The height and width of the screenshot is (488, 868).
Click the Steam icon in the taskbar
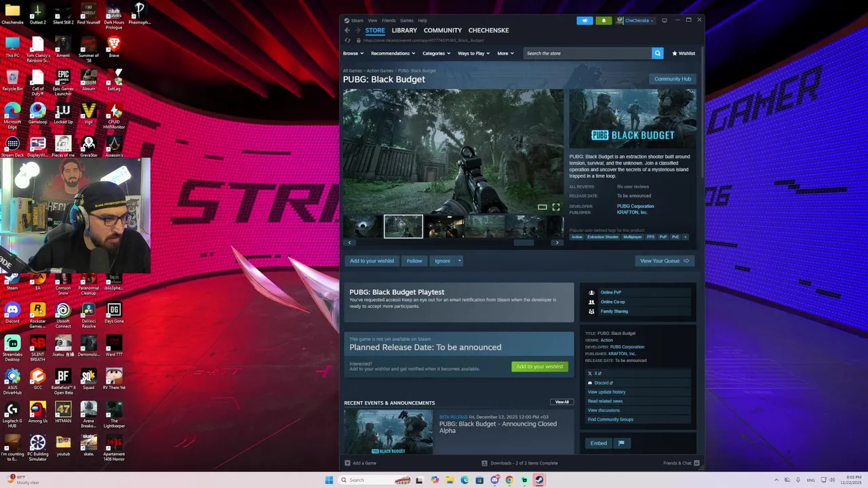539,480
